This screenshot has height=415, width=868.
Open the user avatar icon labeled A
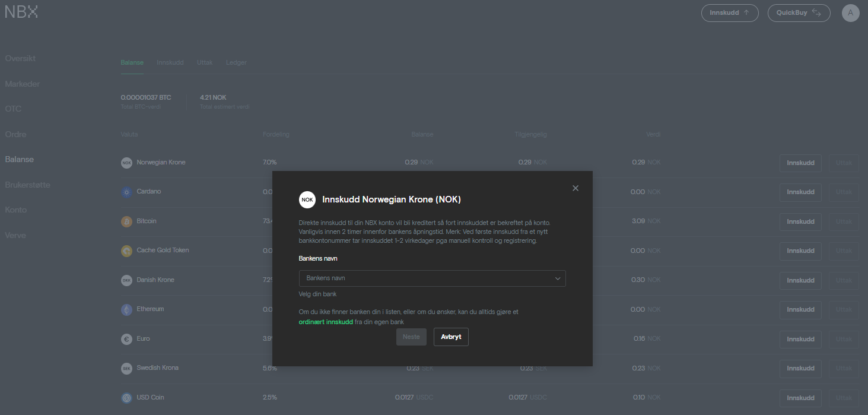[x=851, y=13]
